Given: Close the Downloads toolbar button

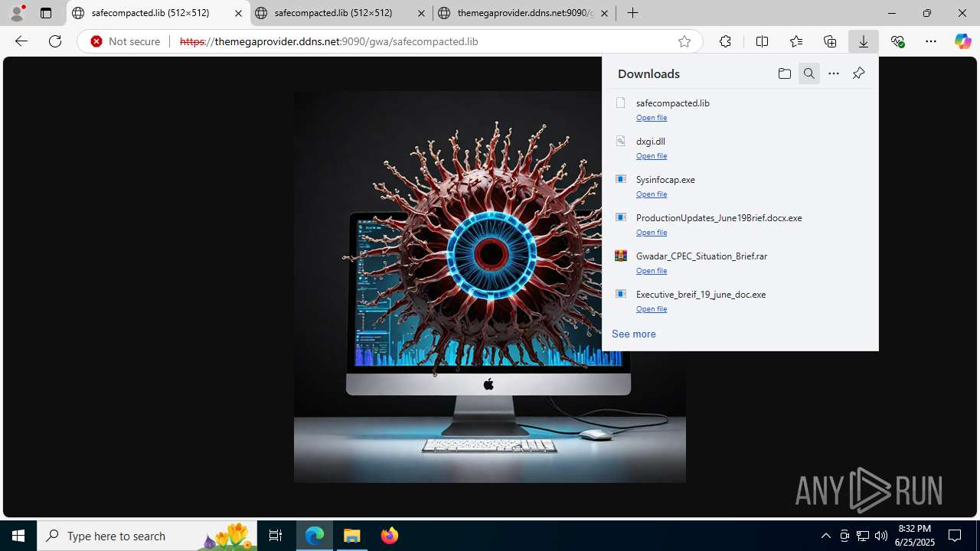Looking at the screenshot, I should (864, 41).
